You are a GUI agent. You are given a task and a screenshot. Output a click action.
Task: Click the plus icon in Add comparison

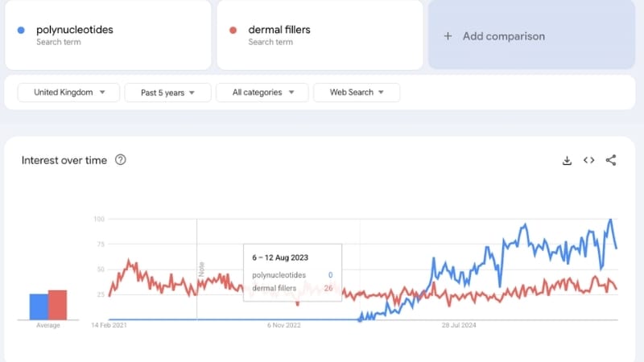click(x=448, y=36)
